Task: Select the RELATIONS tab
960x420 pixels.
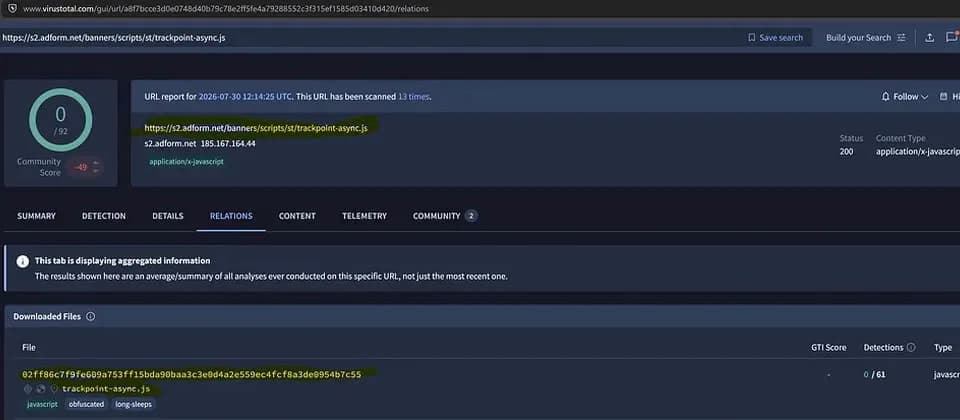Action: [231, 216]
